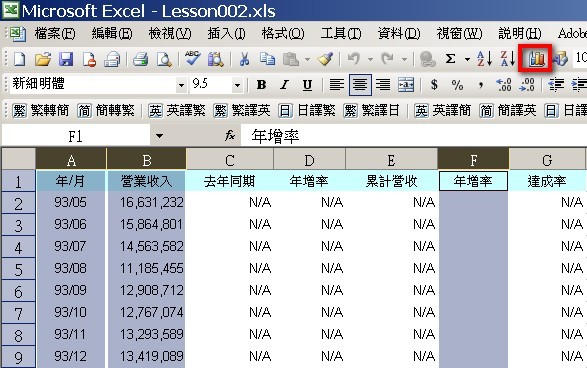Click the Paste clipboard icon
The image size is (587, 368).
291,59
